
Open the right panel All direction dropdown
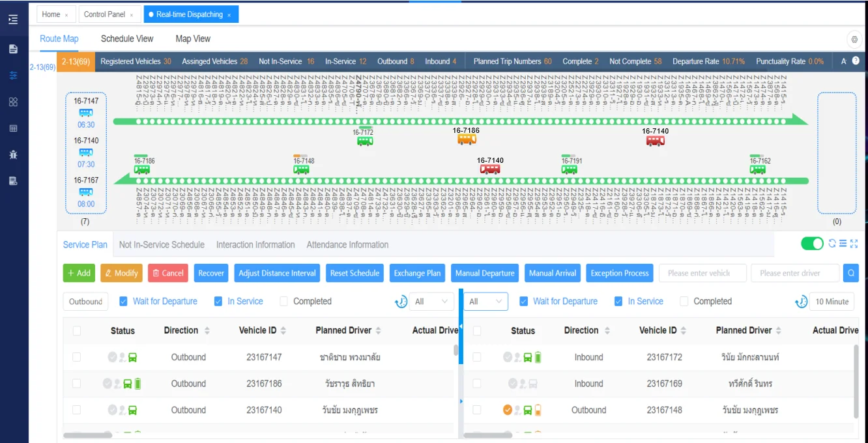click(x=485, y=302)
